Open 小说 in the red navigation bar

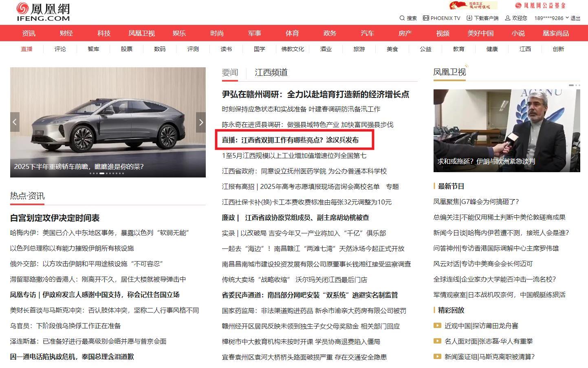tap(518, 33)
